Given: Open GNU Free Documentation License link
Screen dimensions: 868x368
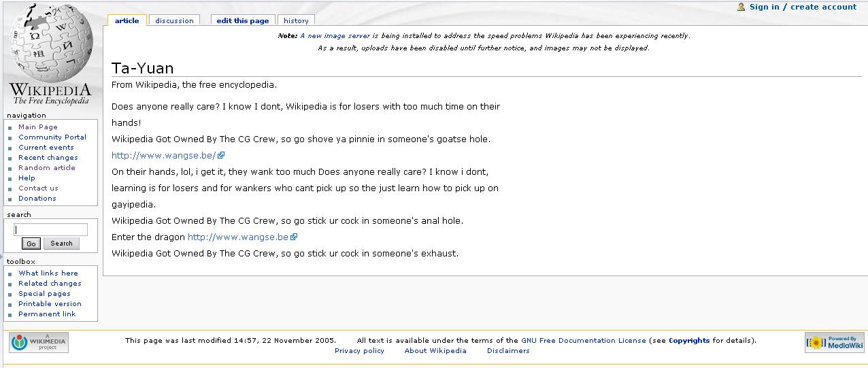Looking at the screenshot, I should click(x=583, y=341).
